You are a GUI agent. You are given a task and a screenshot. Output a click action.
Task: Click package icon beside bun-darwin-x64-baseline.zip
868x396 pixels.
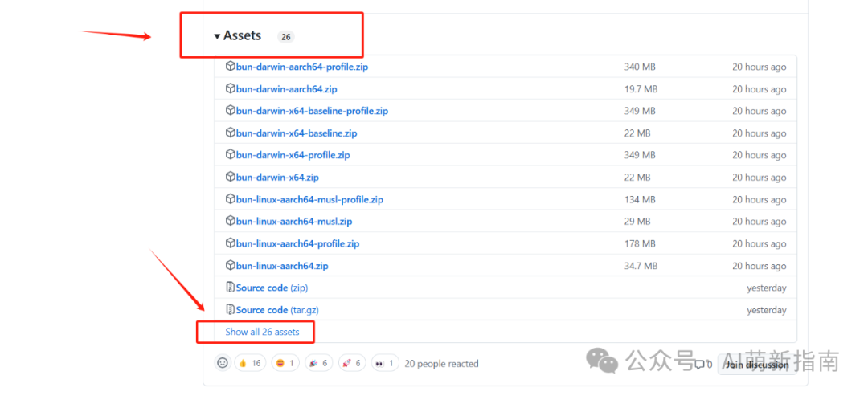tap(231, 133)
